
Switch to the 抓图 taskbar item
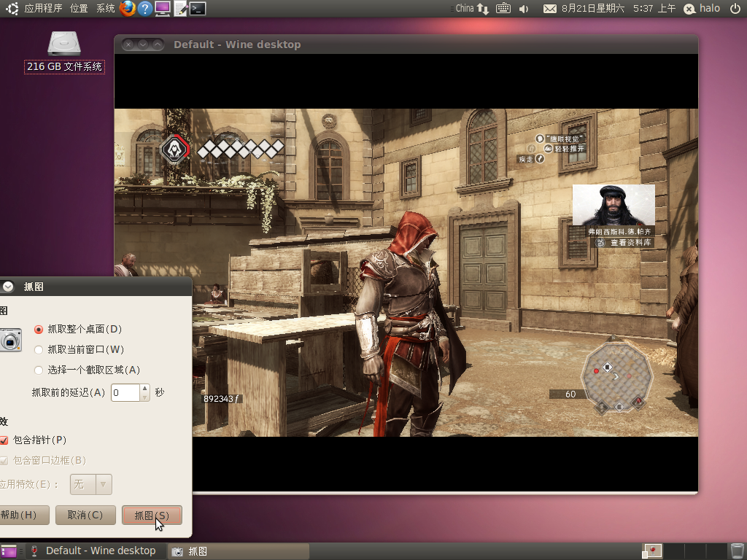[x=239, y=551]
